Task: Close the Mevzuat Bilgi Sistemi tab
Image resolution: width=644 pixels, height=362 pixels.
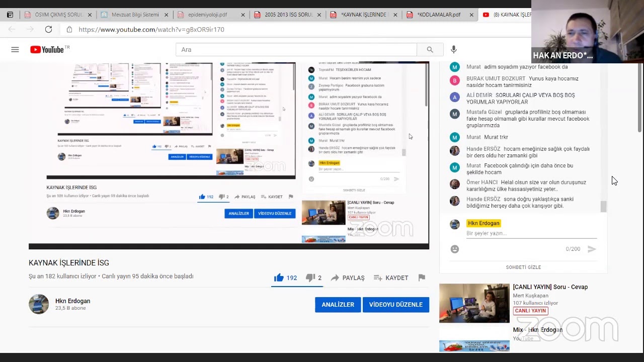Action: point(166,15)
